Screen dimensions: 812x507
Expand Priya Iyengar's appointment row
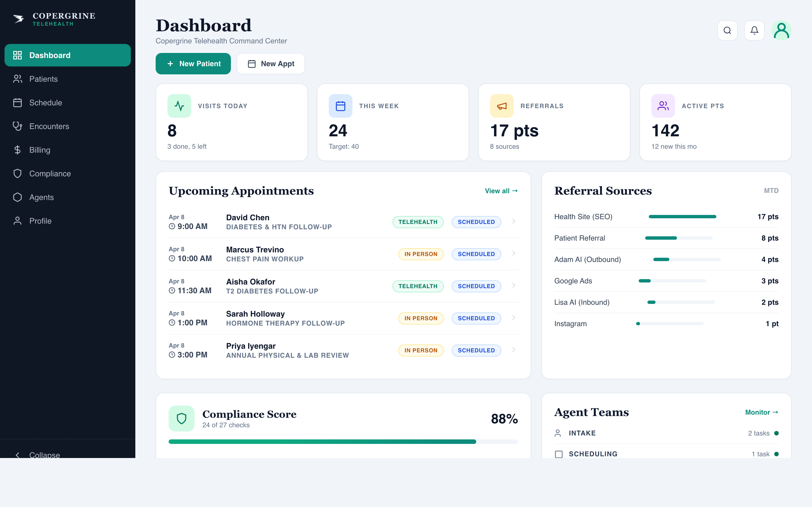click(x=513, y=350)
